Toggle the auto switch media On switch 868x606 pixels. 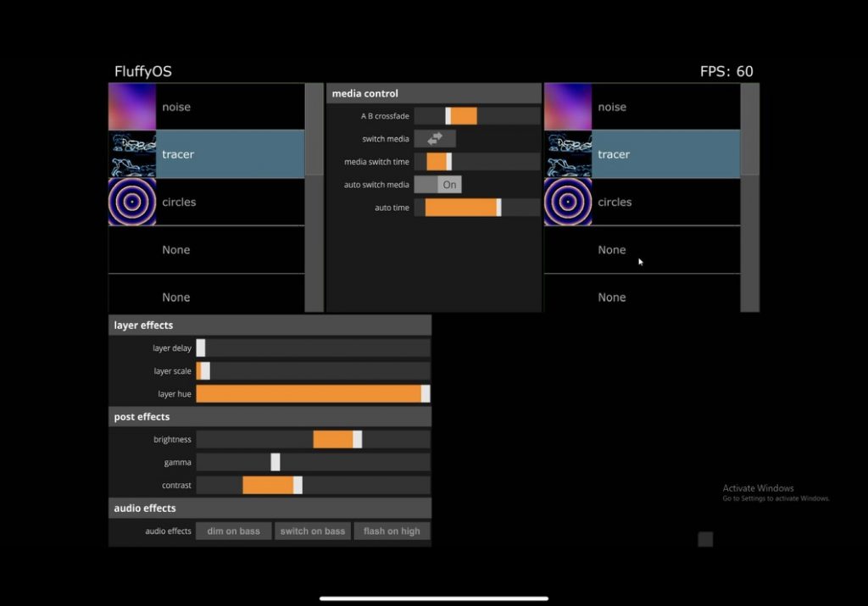pos(438,184)
